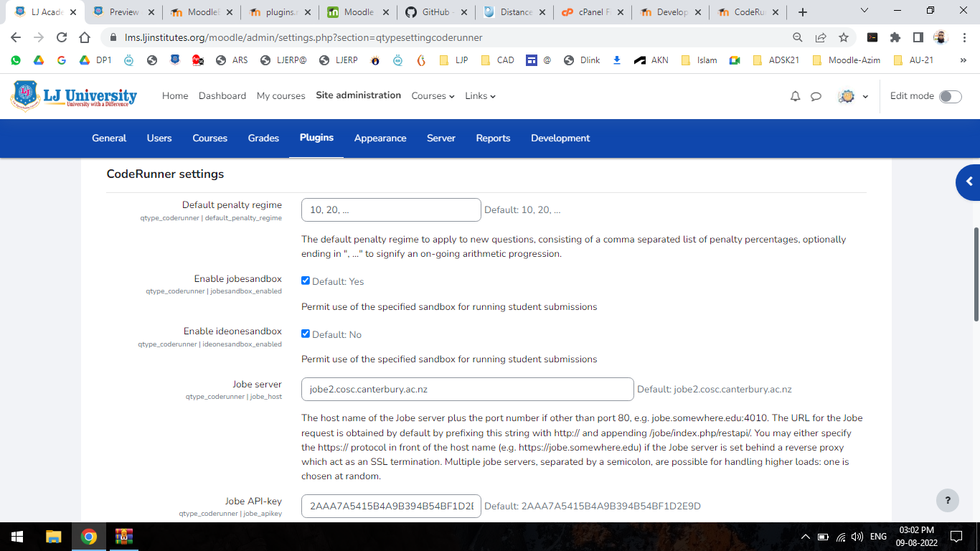This screenshot has width=980, height=551.
Task: Switch to the cPanel browser tab
Action: pos(593,12)
